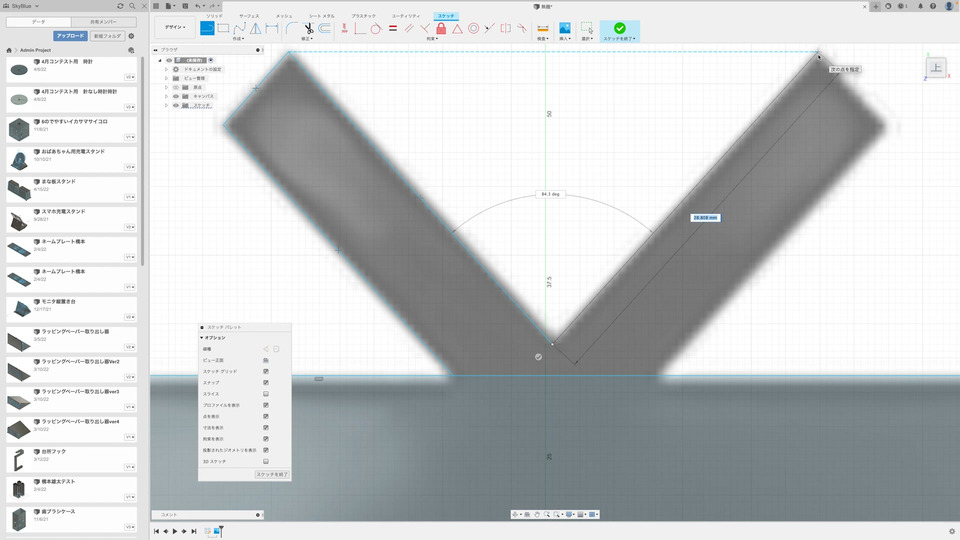The image size is (960, 540).
Task: Apply the Coincident constraint
Action: [360, 28]
